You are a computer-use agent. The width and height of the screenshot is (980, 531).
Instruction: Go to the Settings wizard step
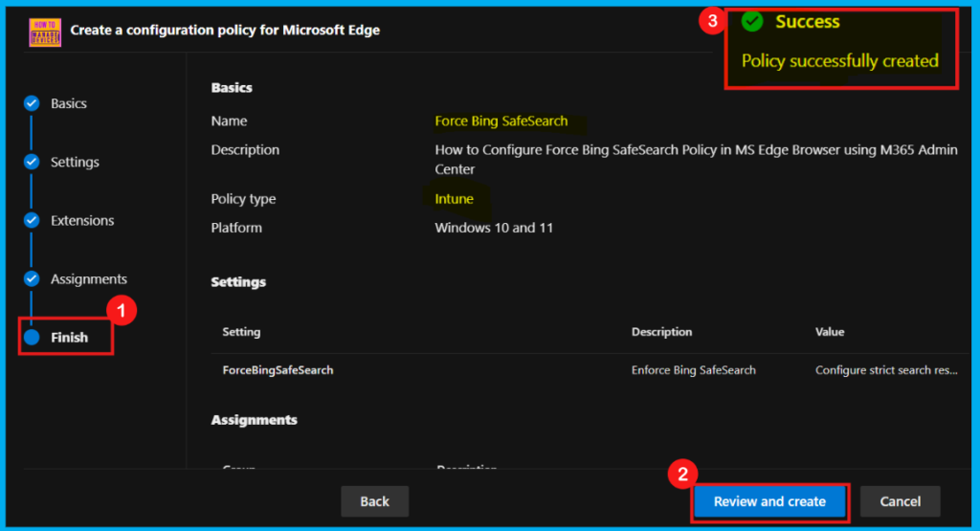(x=75, y=162)
